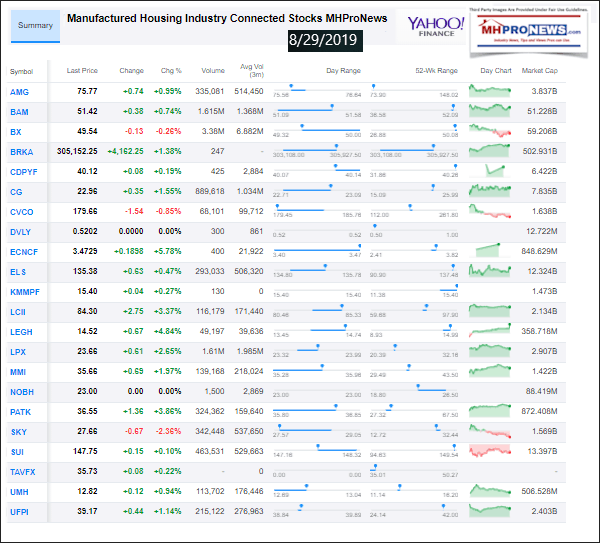
Task: Click the LCII change value +2.75
Action: [133, 311]
